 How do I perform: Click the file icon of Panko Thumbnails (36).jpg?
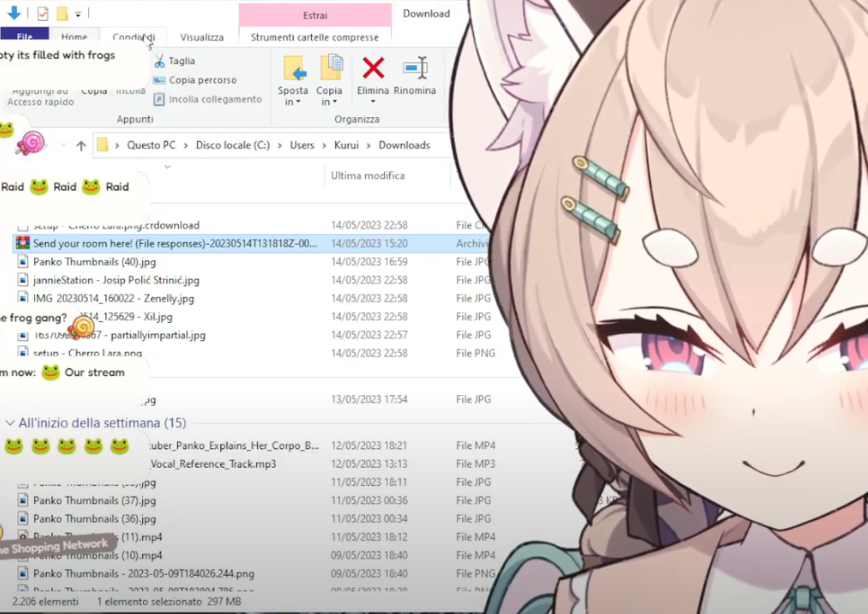(22, 518)
